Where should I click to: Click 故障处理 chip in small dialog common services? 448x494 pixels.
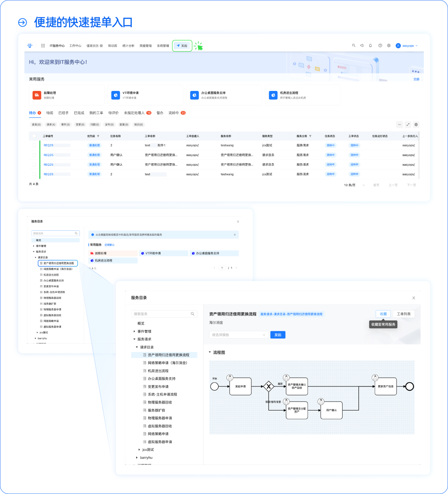pos(113,253)
